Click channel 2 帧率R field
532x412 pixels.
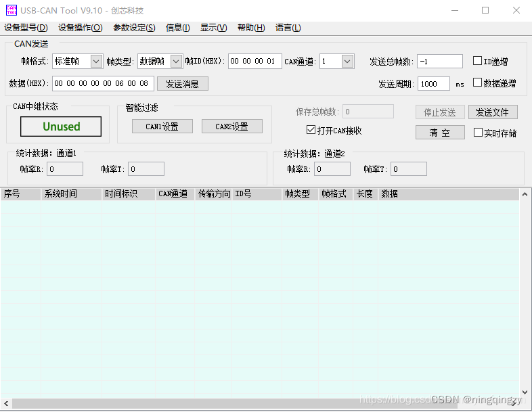(332, 169)
